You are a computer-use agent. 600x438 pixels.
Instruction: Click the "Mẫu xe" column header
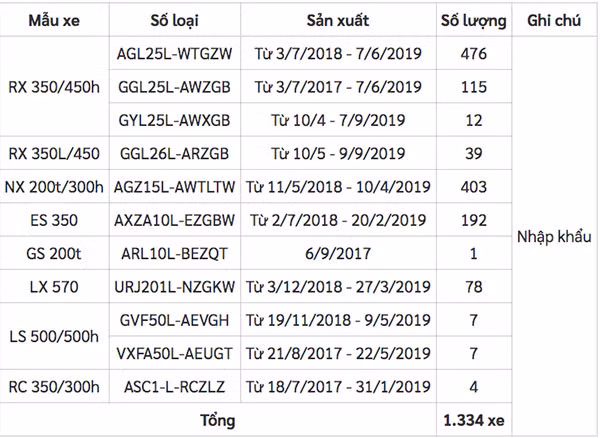(x=51, y=20)
